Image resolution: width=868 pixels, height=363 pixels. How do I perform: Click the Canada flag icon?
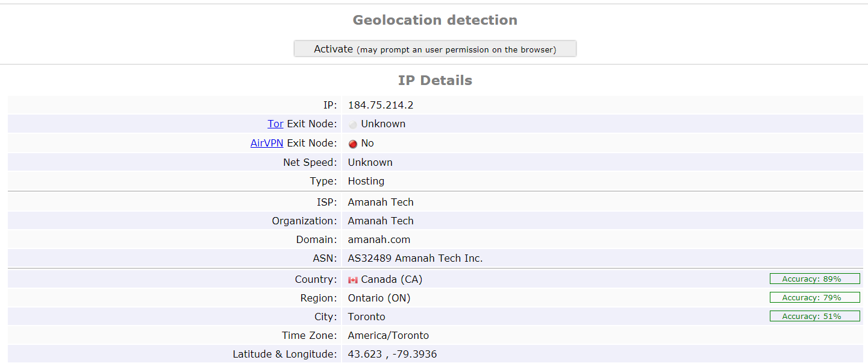353,280
